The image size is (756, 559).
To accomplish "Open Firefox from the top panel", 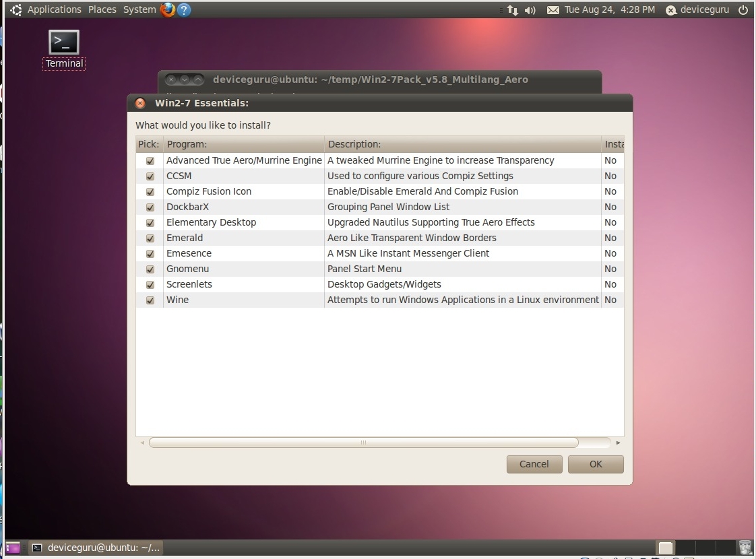I will [167, 9].
